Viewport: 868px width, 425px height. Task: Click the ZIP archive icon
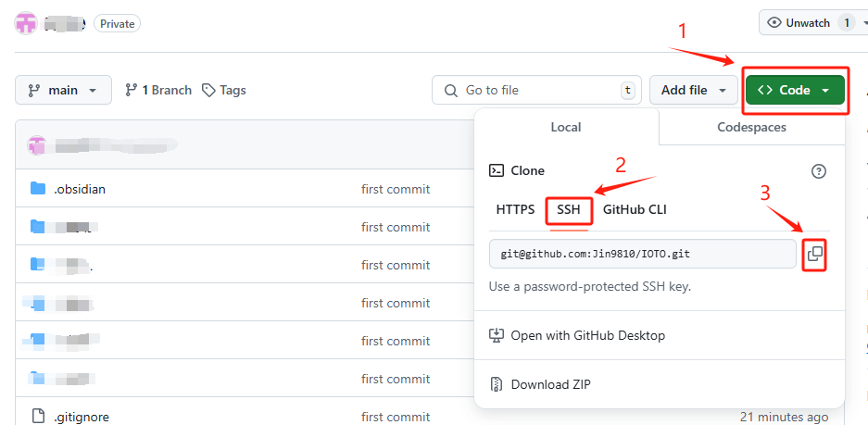pos(496,384)
